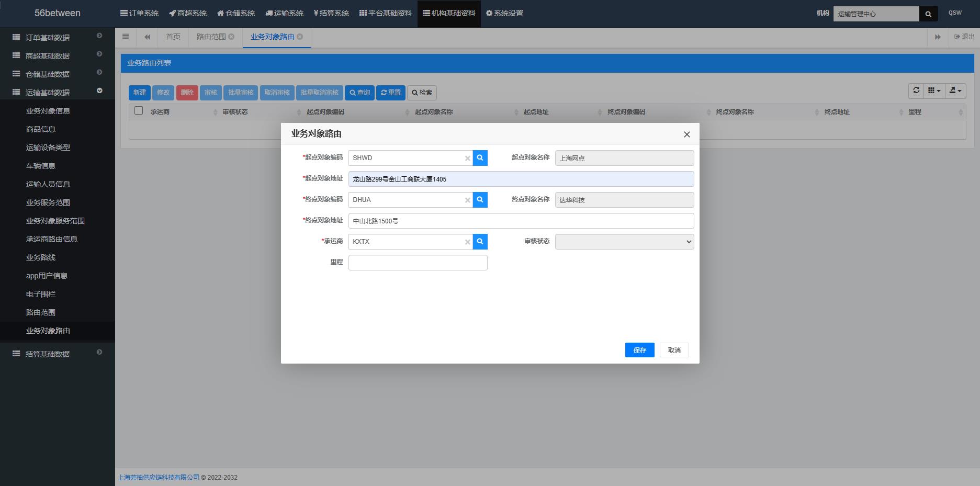The height and width of the screenshot is (486, 980).
Task: Open the 运输系统 top menu
Action: pyautogui.click(x=284, y=13)
